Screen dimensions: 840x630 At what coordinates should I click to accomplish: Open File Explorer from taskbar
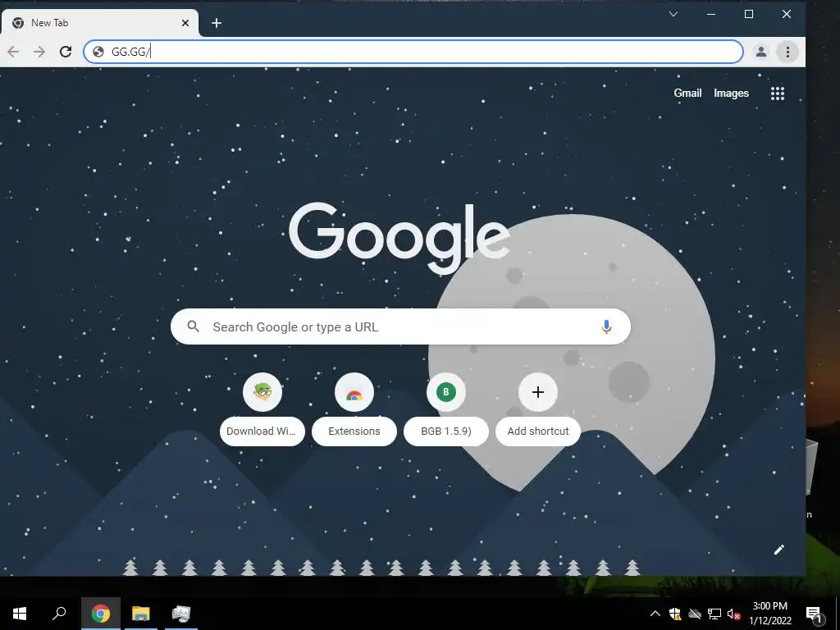141,614
